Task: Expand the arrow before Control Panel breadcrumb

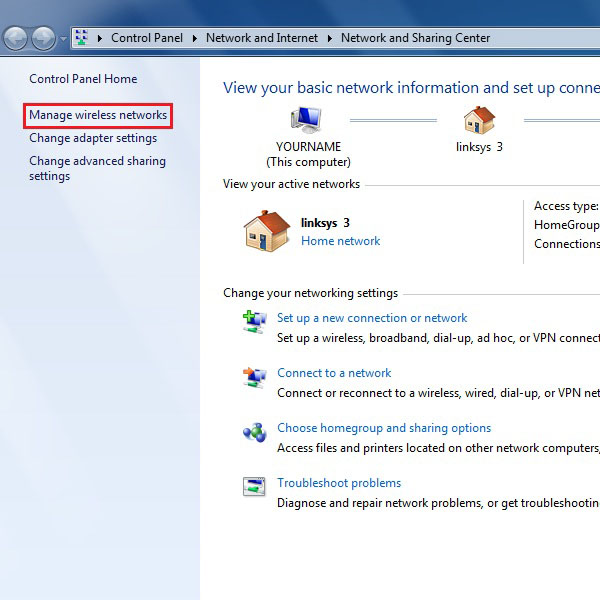Action: pos(100,38)
